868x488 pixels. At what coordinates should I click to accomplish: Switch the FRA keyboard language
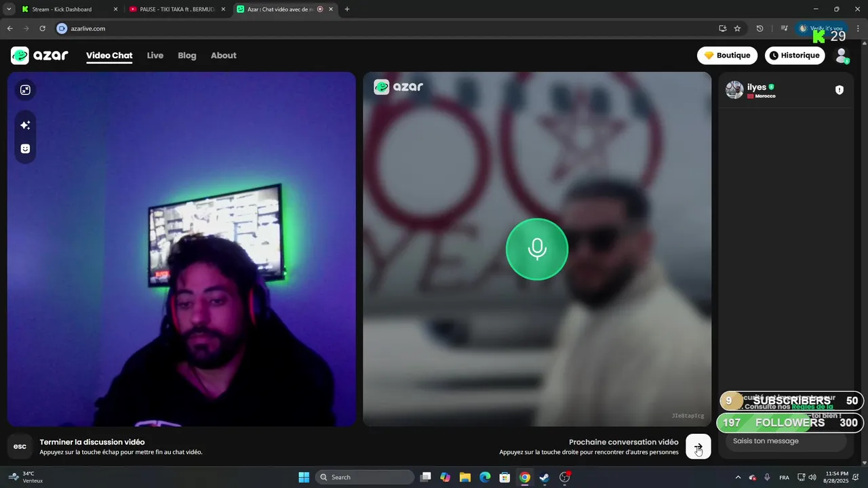784,477
